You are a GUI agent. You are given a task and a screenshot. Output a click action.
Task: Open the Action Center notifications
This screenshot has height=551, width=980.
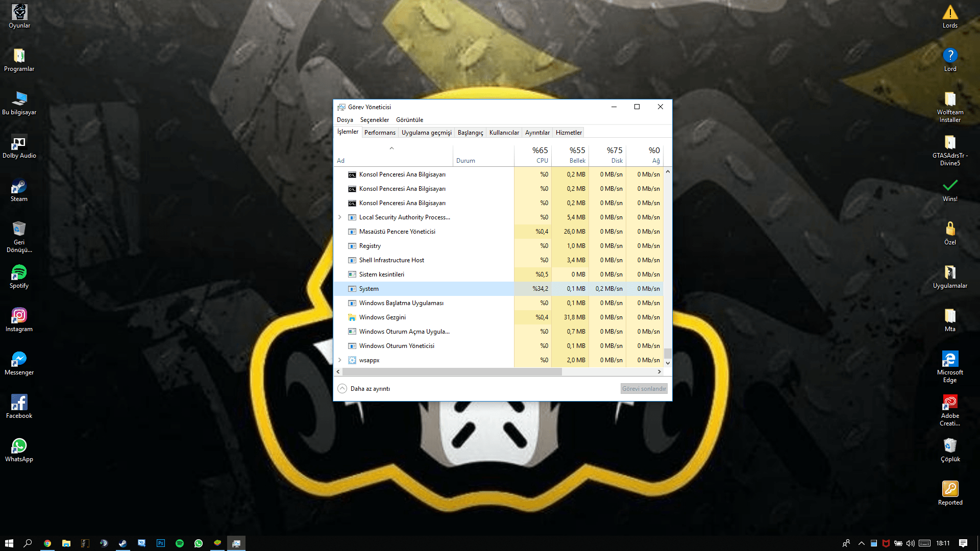tap(963, 543)
